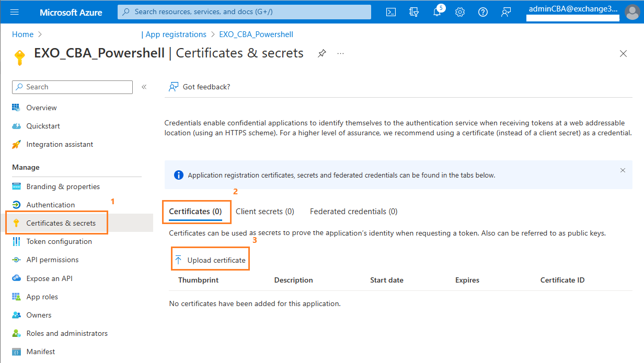Collapse the left menu with double chevron
644x363 pixels.
coord(144,87)
